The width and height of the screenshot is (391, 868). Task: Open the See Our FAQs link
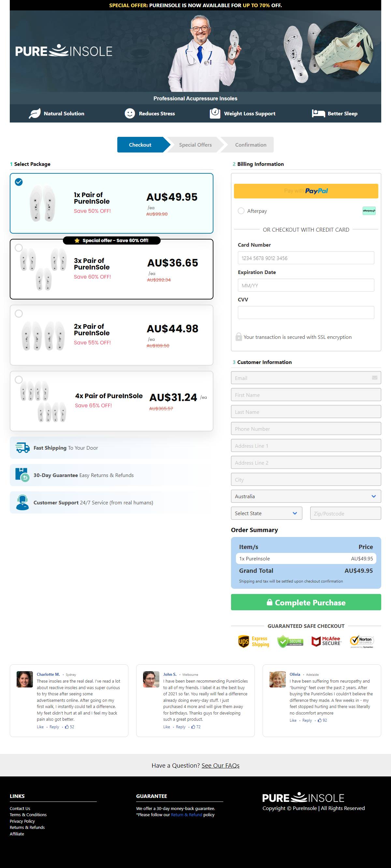(x=221, y=766)
